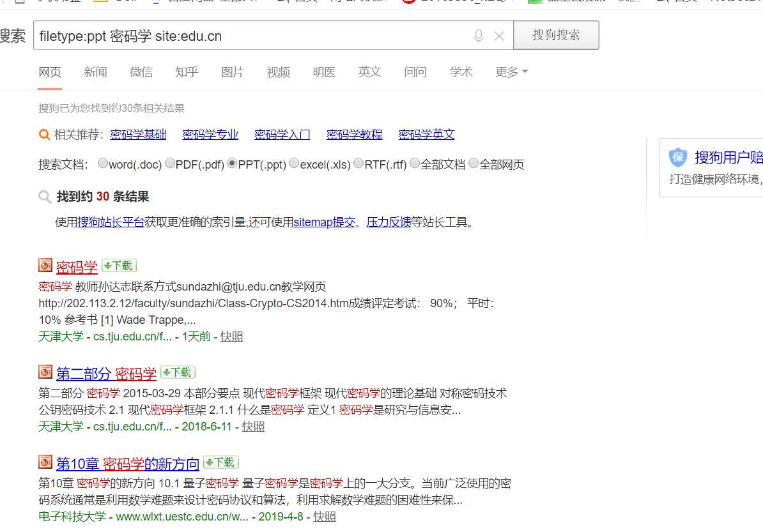
Task: Download the 密码学 PPT via 下载 badge
Action: pyautogui.click(x=119, y=266)
